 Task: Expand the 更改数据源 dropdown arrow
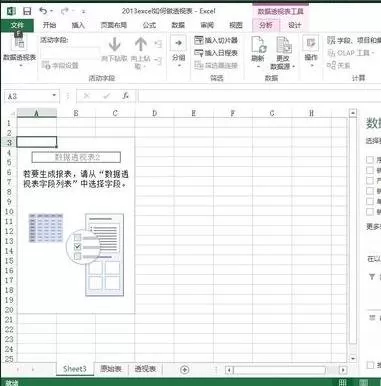coord(294,67)
